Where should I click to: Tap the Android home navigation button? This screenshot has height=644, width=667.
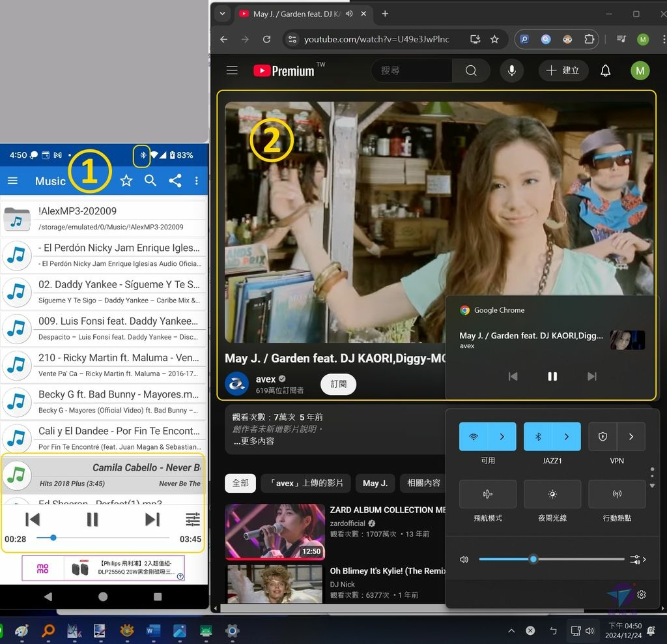click(103, 596)
